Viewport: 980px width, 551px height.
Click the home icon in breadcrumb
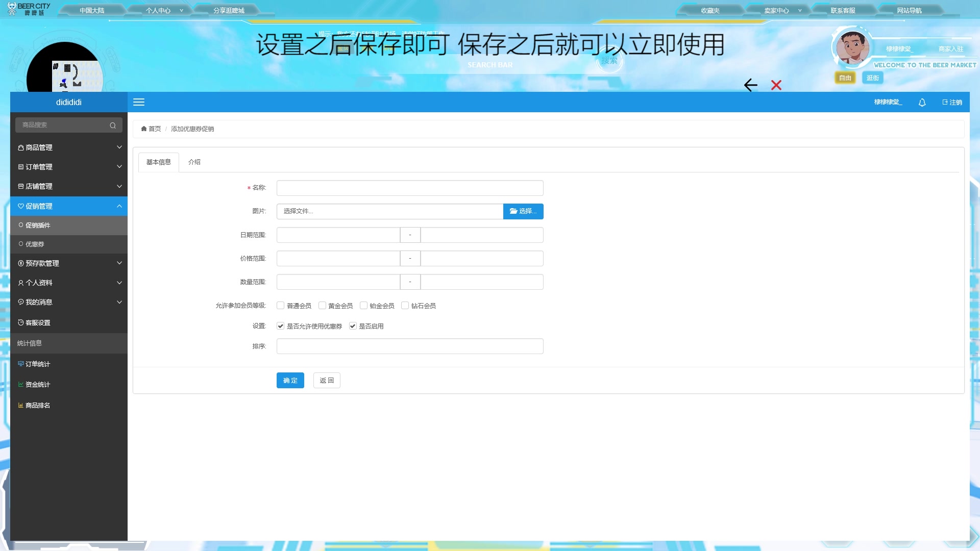pyautogui.click(x=144, y=129)
